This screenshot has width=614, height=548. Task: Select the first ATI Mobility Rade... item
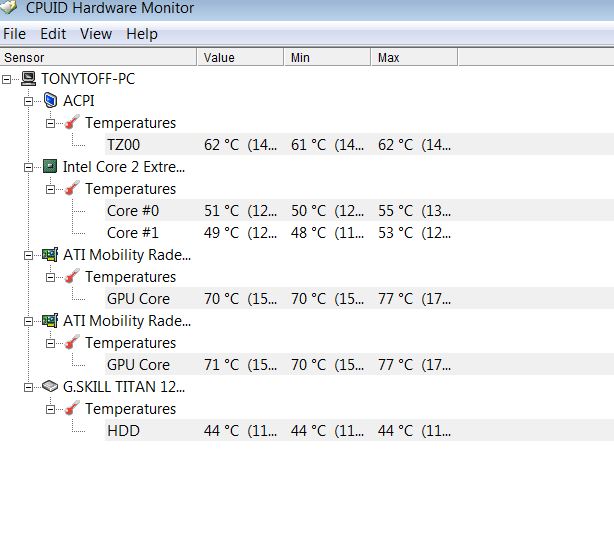pos(127,255)
